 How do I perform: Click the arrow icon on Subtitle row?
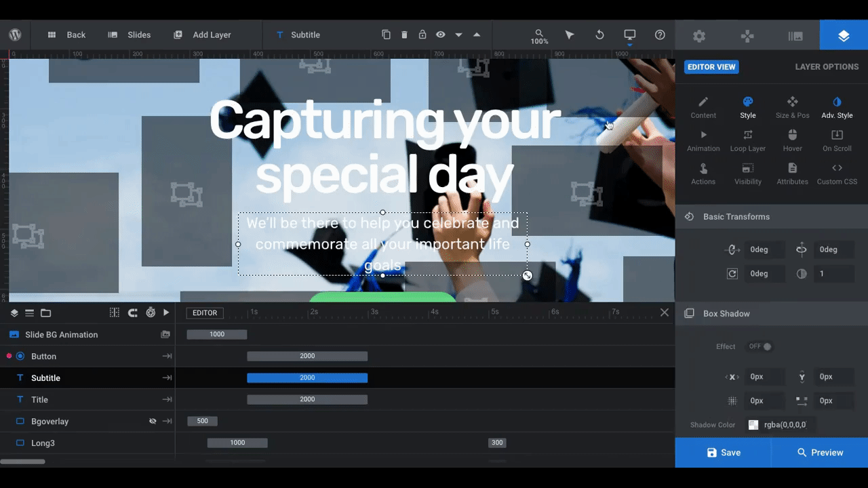point(166,378)
